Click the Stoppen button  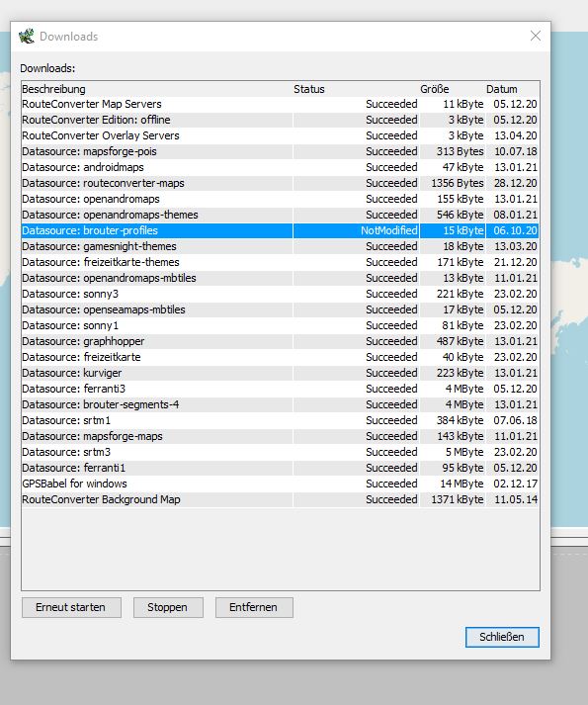(168, 607)
